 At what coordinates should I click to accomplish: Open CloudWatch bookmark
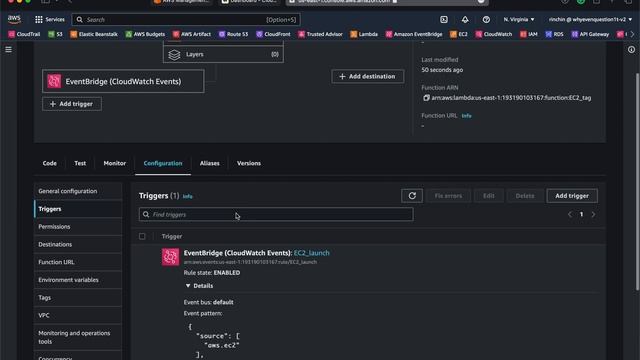pyautogui.click(x=494, y=34)
